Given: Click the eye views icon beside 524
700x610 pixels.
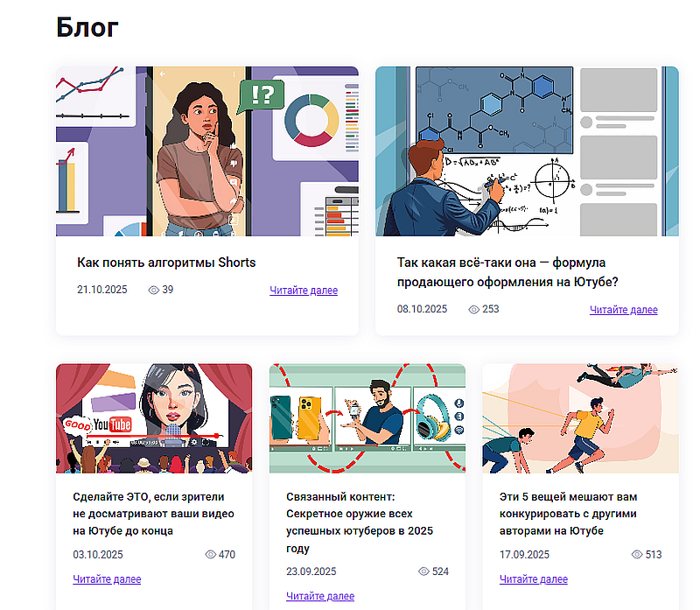Looking at the screenshot, I should pyautogui.click(x=423, y=571).
